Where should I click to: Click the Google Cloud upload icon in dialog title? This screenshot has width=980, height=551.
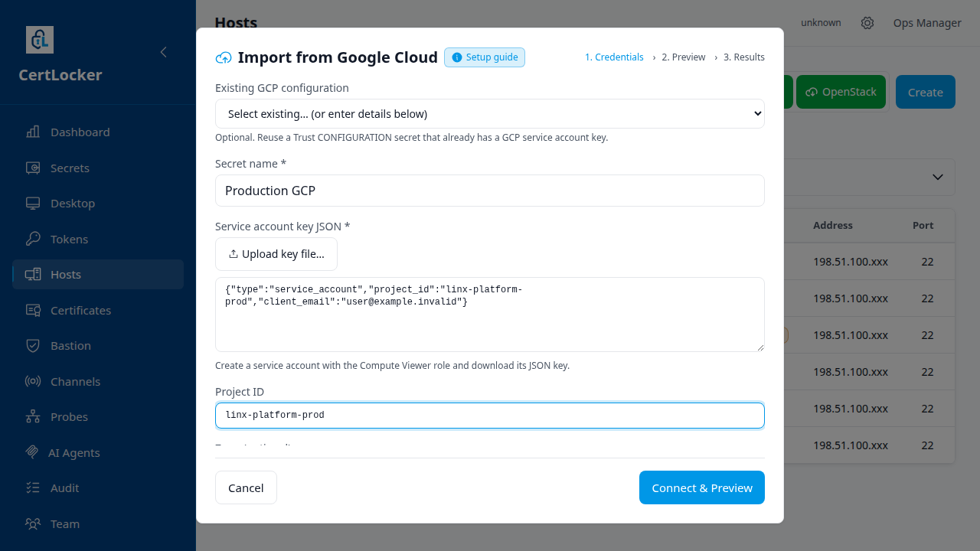(x=224, y=57)
